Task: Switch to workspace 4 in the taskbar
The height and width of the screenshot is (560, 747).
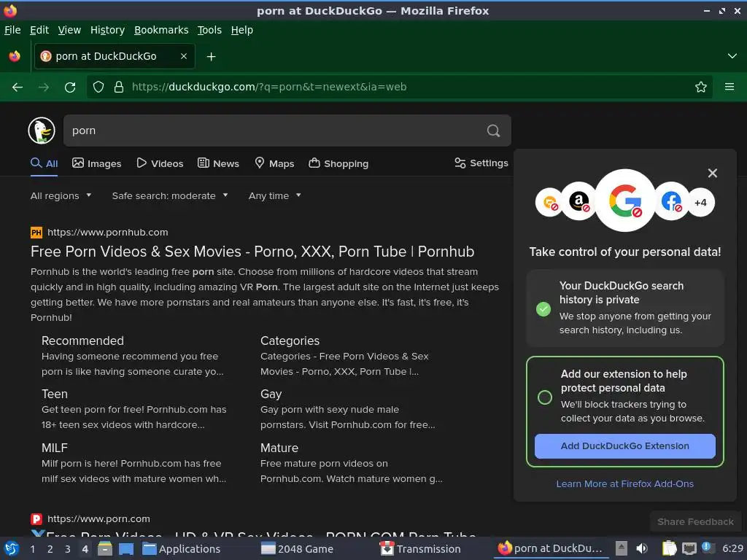Action: click(85, 549)
